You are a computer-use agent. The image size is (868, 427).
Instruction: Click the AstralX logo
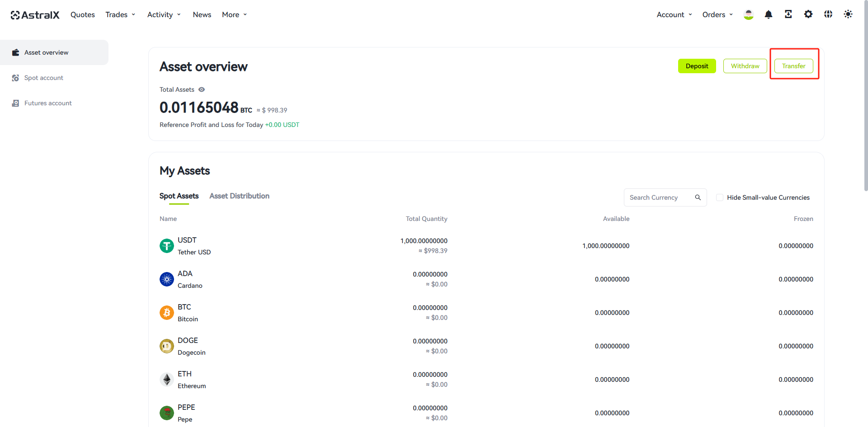pos(35,15)
